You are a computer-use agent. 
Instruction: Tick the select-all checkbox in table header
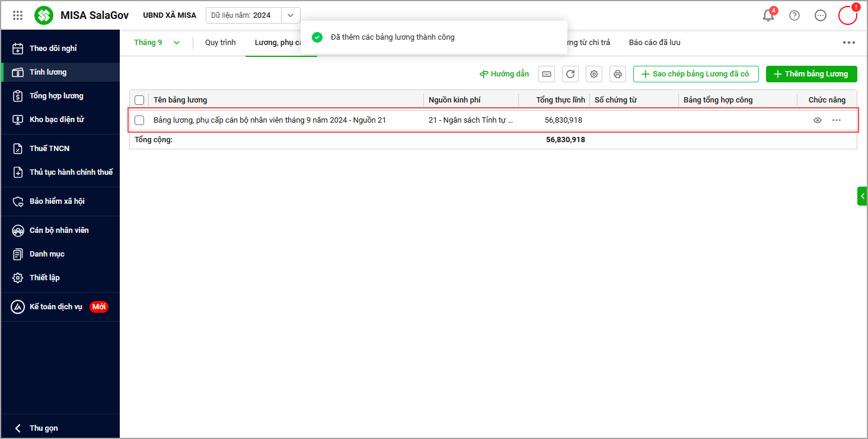coord(139,100)
